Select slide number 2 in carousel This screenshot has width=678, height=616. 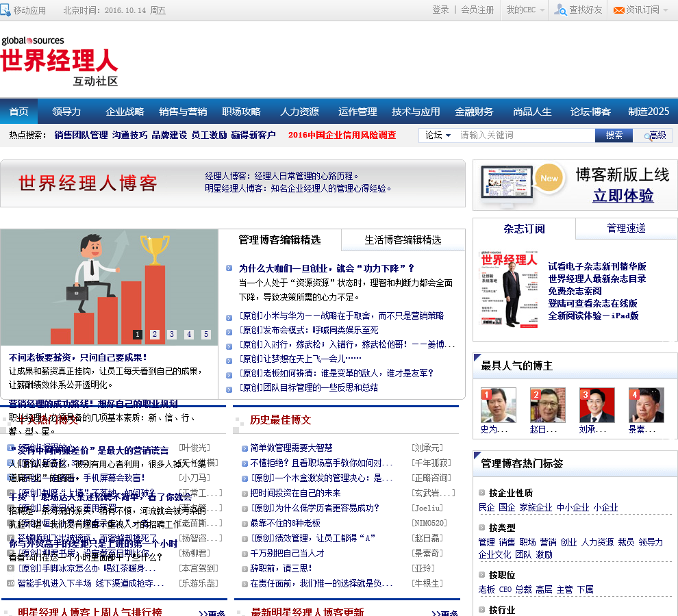coord(155,334)
